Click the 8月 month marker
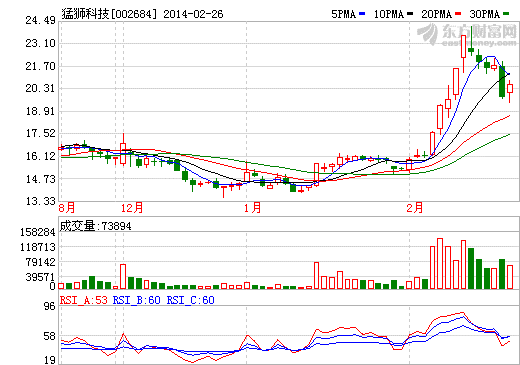520x365 pixels. pyautogui.click(x=67, y=208)
